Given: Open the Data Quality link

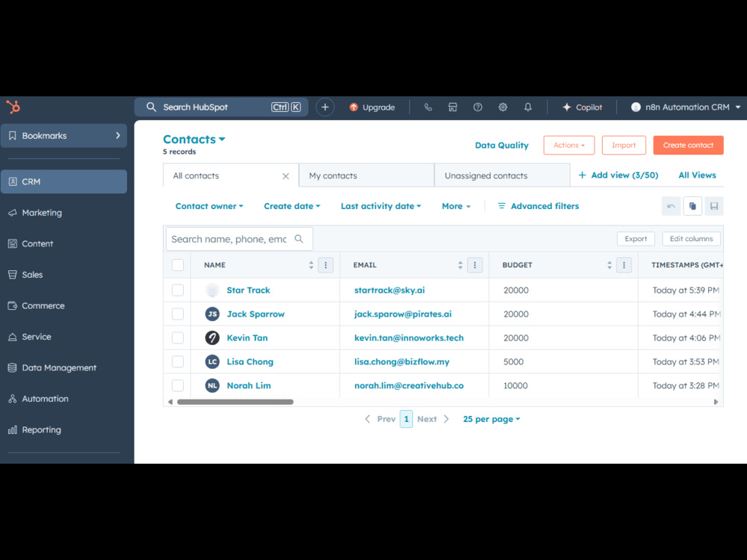Looking at the screenshot, I should point(502,146).
